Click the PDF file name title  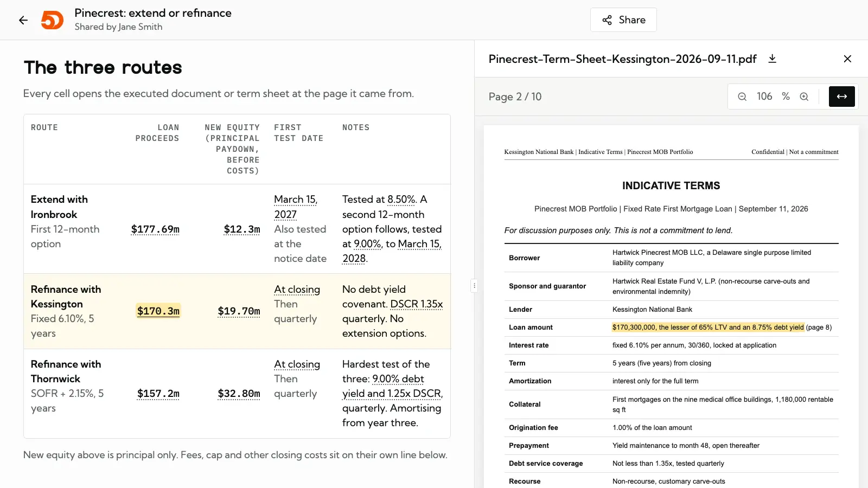pyautogui.click(x=622, y=59)
